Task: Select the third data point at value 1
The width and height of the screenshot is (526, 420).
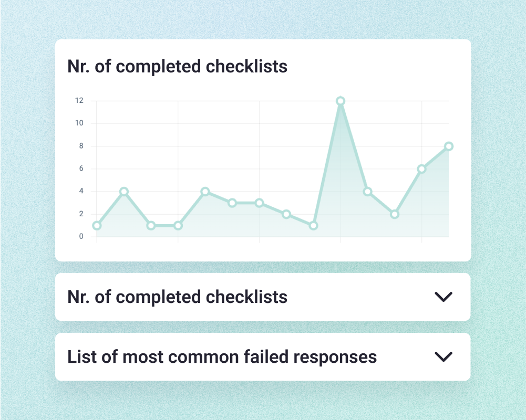Action: tap(151, 226)
